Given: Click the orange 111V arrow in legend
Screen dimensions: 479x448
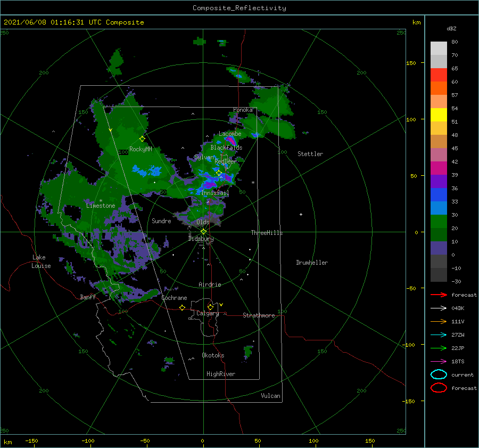Looking at the screenshot, I should [x=439, y=321].
